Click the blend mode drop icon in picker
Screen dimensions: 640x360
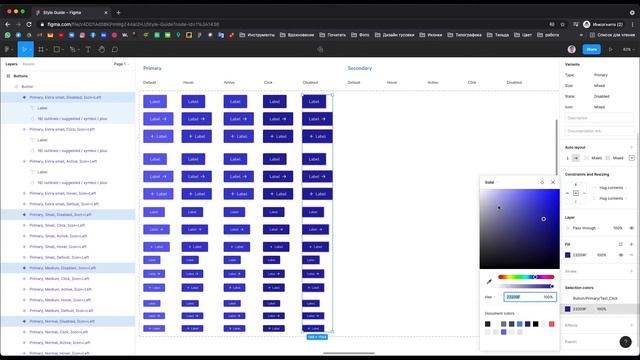(542, 182)
